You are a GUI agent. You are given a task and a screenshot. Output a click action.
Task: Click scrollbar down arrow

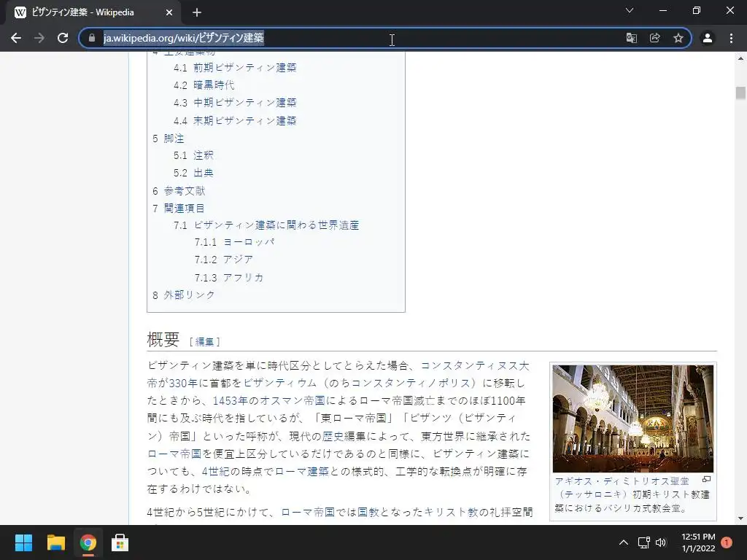pos(740,519)
